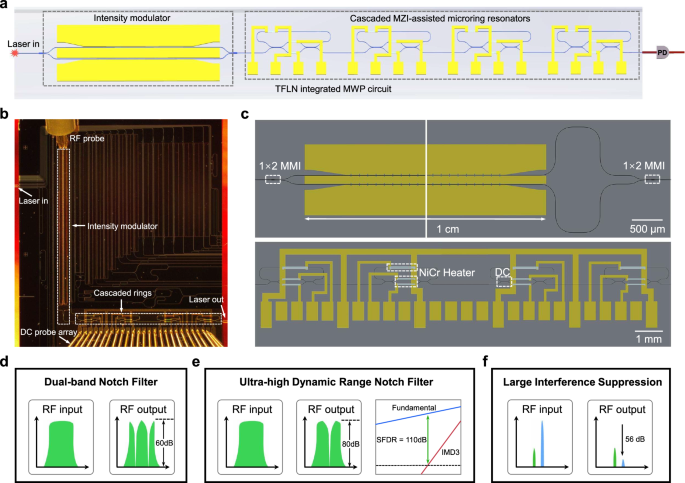Click 'Large Interference Suppression' title
Image resolution: width=685 pixels, height=483 pixels.
582,382
